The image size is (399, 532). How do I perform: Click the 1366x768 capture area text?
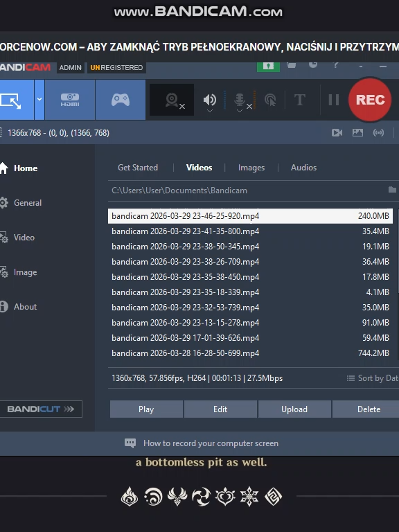pyautogui.click(x=58, y=133)
